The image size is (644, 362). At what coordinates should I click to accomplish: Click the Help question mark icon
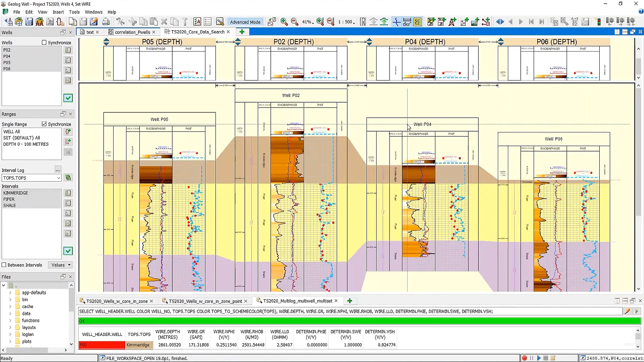[641, 12]
